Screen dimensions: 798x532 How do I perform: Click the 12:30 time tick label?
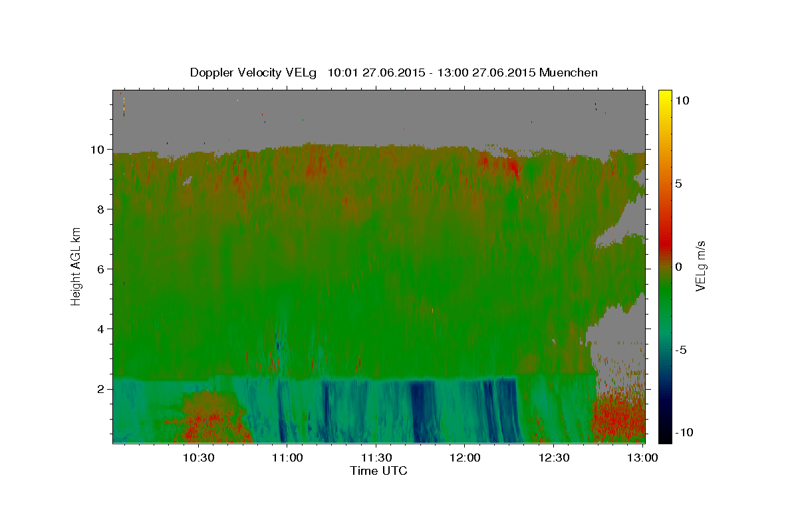click(553, 458)
